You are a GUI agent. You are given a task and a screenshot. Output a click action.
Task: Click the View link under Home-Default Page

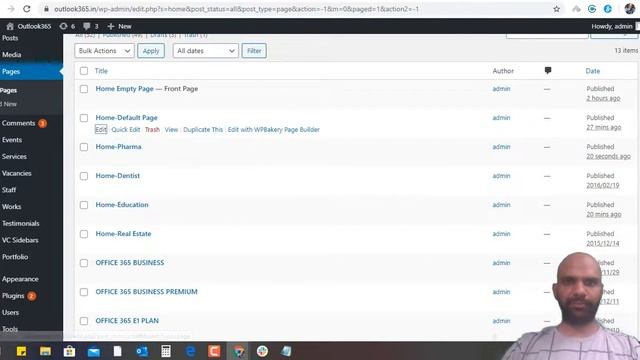(x=171, y=129)
